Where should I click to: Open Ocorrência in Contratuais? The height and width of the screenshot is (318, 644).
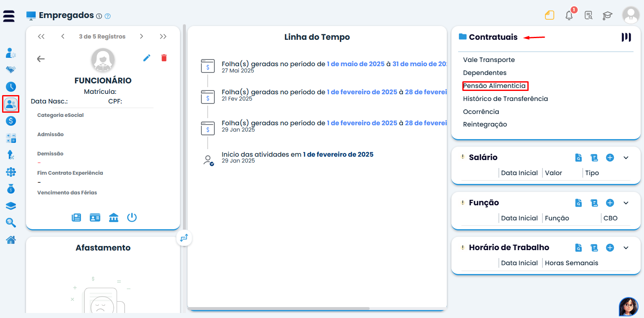[481, 112]
